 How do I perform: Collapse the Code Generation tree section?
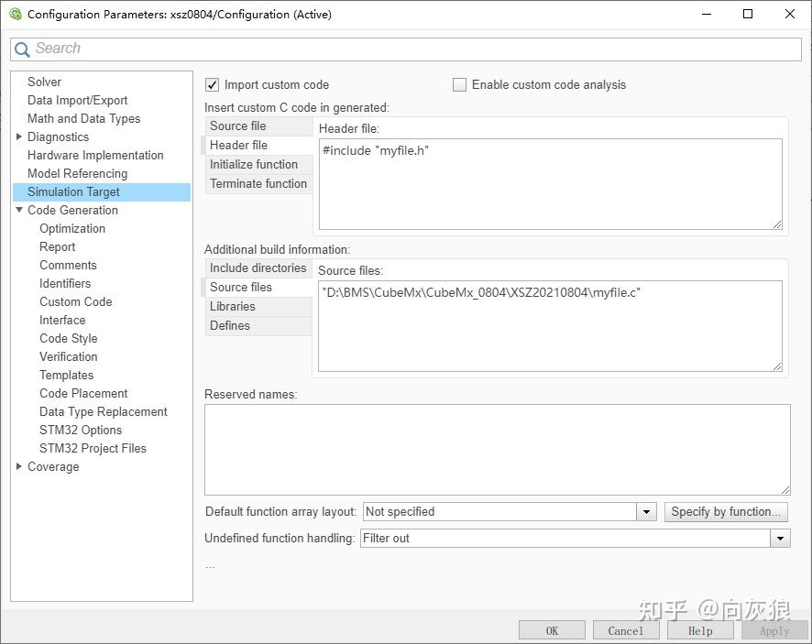point(20,210)
